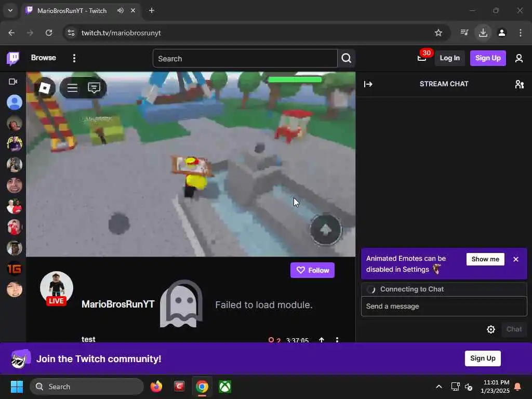Close the MarioBrosRunYT - Twitch tab

click(133, 10)
